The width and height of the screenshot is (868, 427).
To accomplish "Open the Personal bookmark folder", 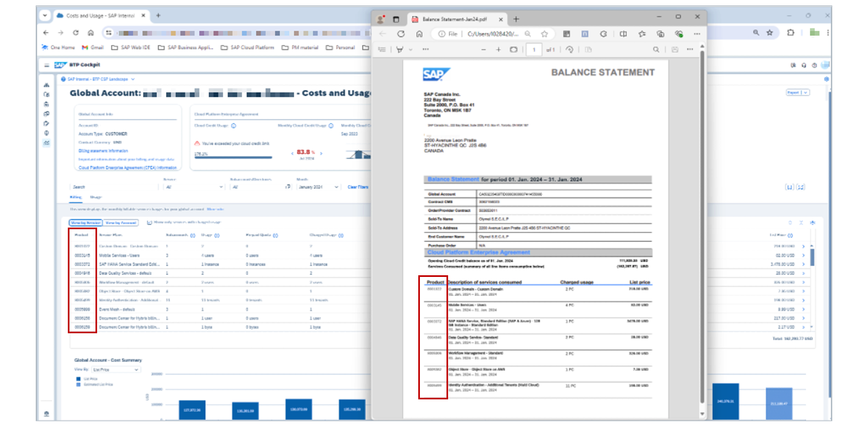I will (340, 48).
